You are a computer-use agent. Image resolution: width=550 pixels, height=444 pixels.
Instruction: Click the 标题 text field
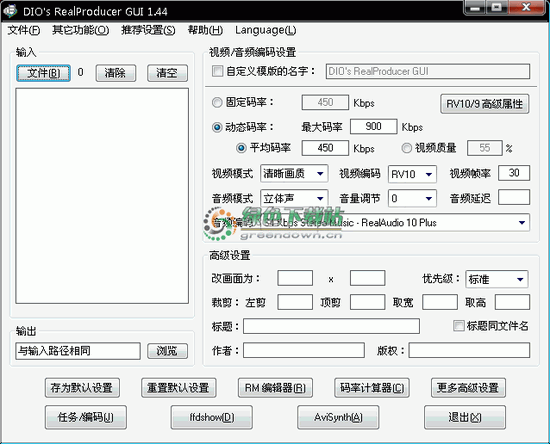pyautogui.click(x=331, y=326)
